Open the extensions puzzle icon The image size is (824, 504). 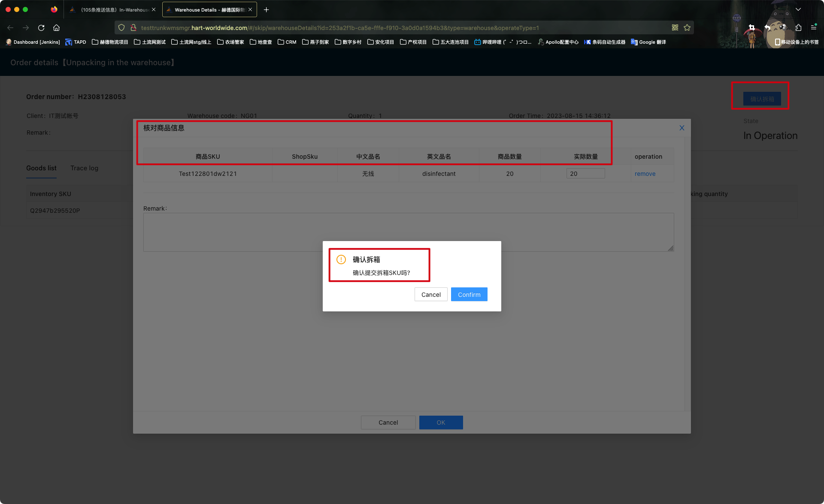click(x=798, y=28)
